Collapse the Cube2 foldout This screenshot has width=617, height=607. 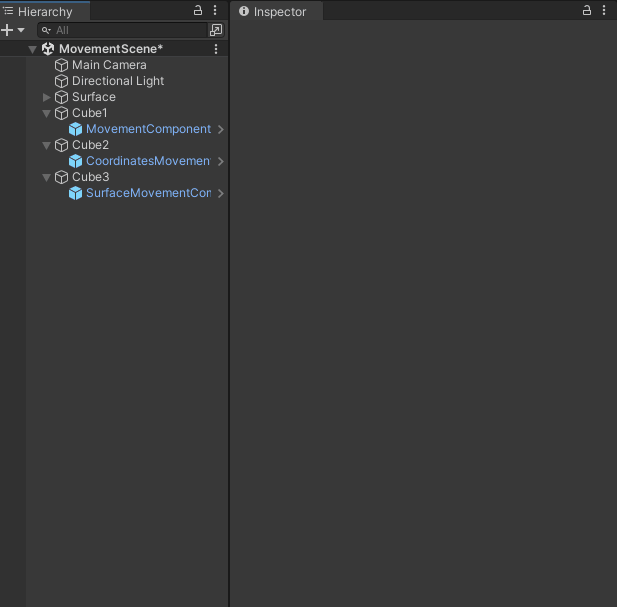46,146
